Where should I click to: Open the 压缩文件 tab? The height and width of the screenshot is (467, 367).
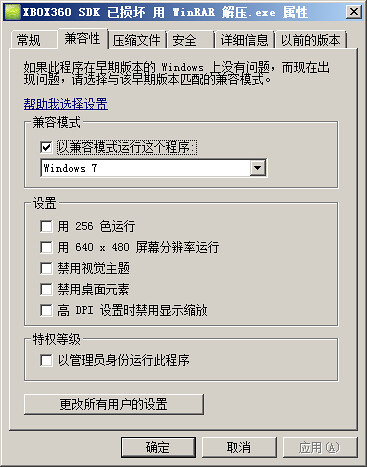[137, 40]
